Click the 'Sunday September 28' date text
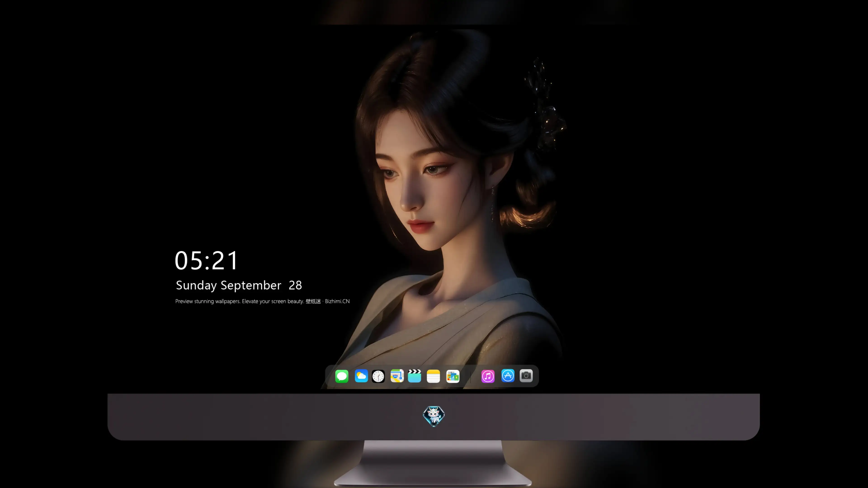 coord(239,285)
